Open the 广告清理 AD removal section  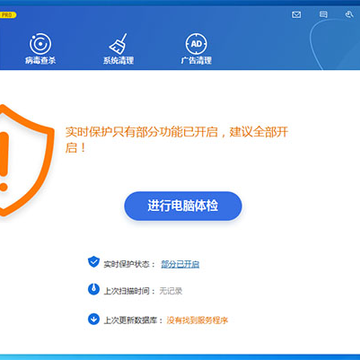[x=196, y=49]
